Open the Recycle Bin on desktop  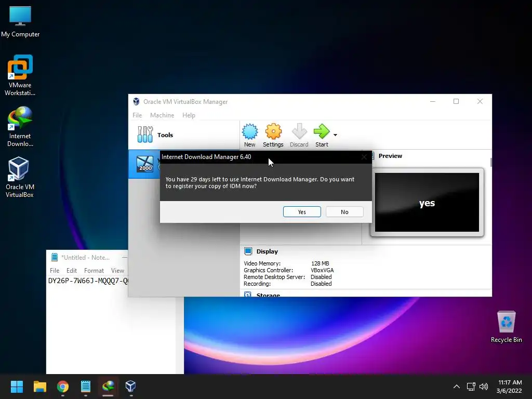tap(506, 326)
